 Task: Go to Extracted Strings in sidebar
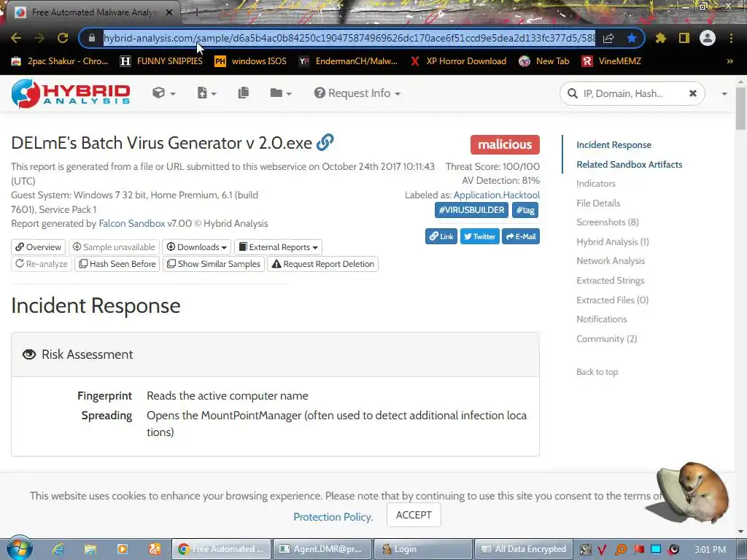pos(610,281)
